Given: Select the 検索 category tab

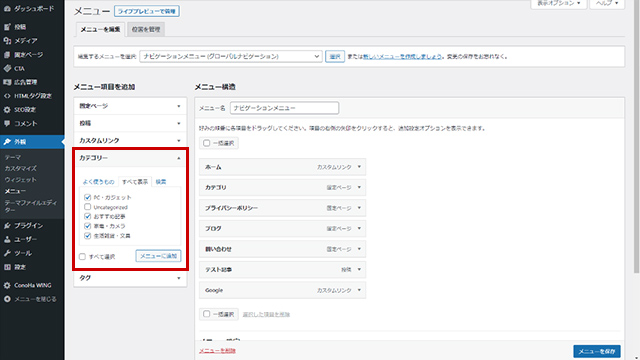Looking at the screenshot, I should pyautogui.click(x=161, y=182).
